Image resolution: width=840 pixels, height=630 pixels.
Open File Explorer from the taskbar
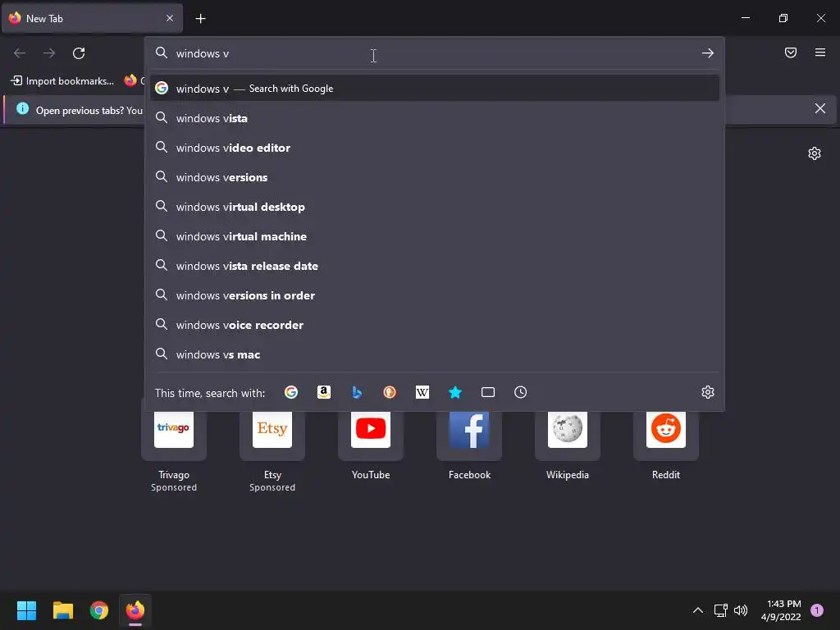[x=62, y=610]
